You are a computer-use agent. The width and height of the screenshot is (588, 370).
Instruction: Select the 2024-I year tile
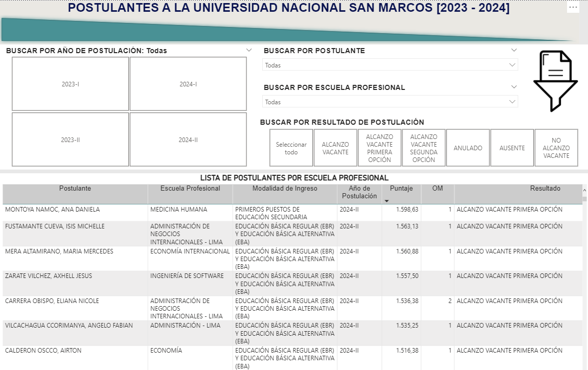tap(188, 84)
